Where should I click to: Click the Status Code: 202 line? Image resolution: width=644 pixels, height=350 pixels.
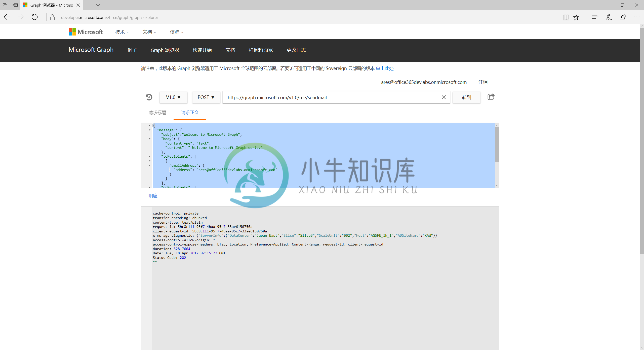(x=169, y=258)
